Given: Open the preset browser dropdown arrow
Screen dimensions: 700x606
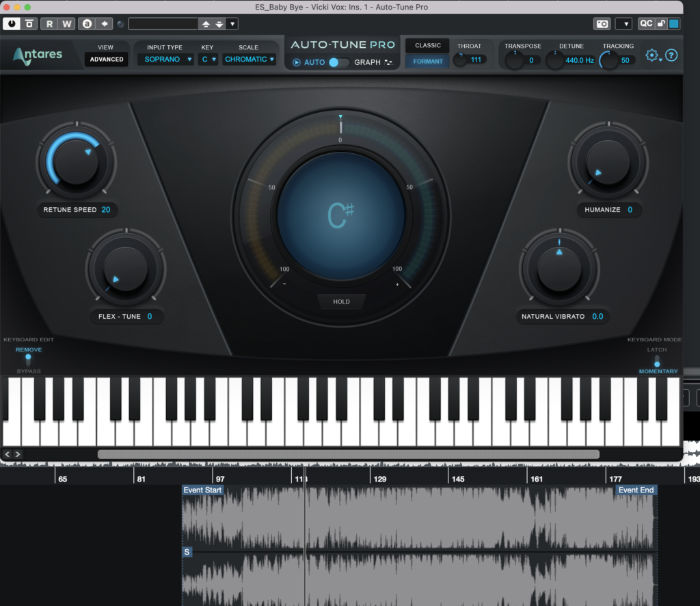Looking at the screenshot, I should 232,24.
